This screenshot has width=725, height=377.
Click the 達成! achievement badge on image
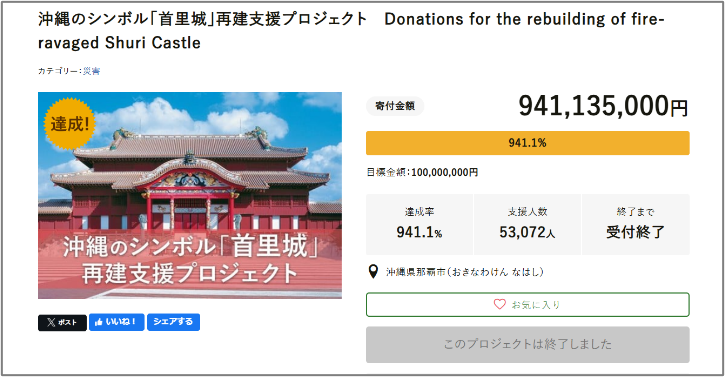coord(69,124)
